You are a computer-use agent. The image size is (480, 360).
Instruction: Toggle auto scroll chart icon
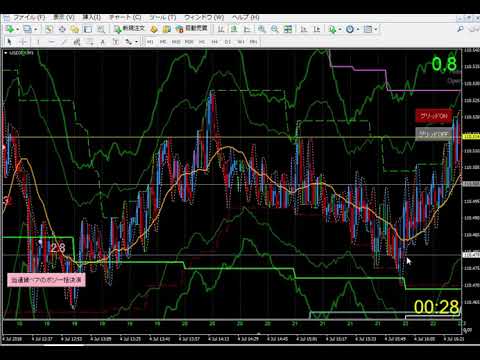(x=304, y=29)
